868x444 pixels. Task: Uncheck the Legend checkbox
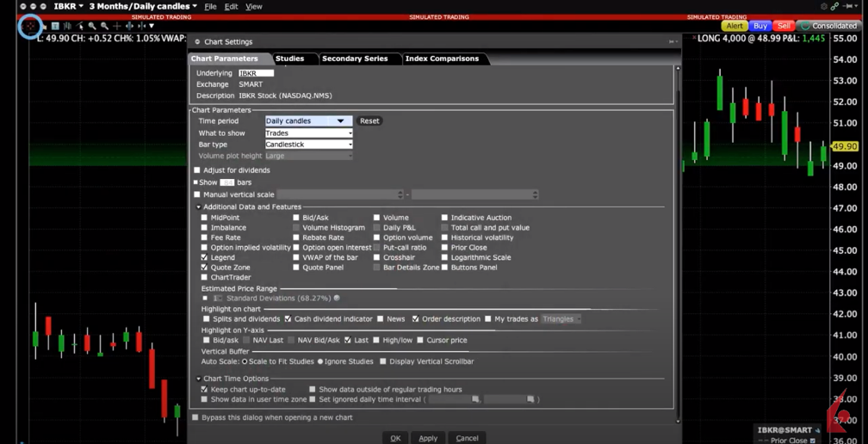pos(204,257)
